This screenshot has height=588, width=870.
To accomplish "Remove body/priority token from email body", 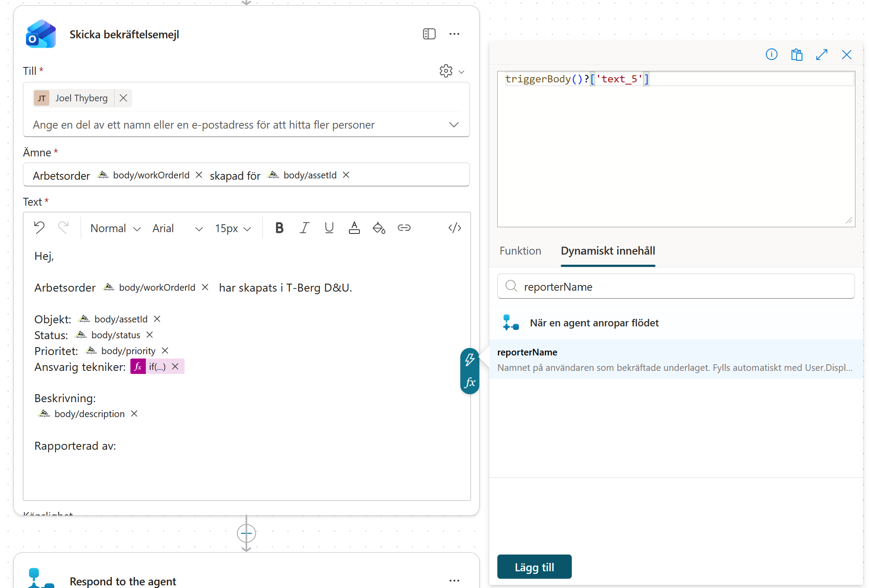I will pyautogui.click(x=165, y=351).
